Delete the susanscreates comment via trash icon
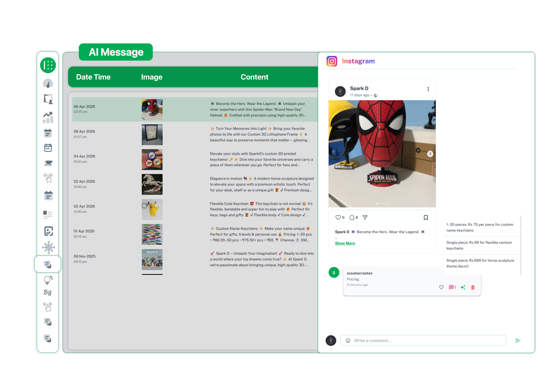The image size is (554, 392). [473, 287]
